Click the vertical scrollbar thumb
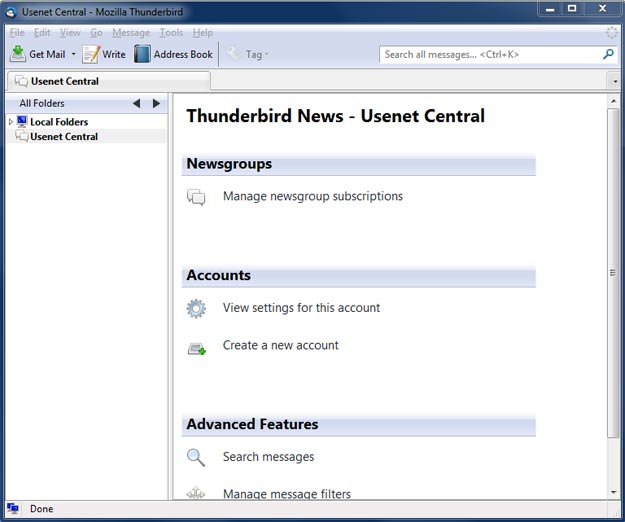 (x=613, y=273)
